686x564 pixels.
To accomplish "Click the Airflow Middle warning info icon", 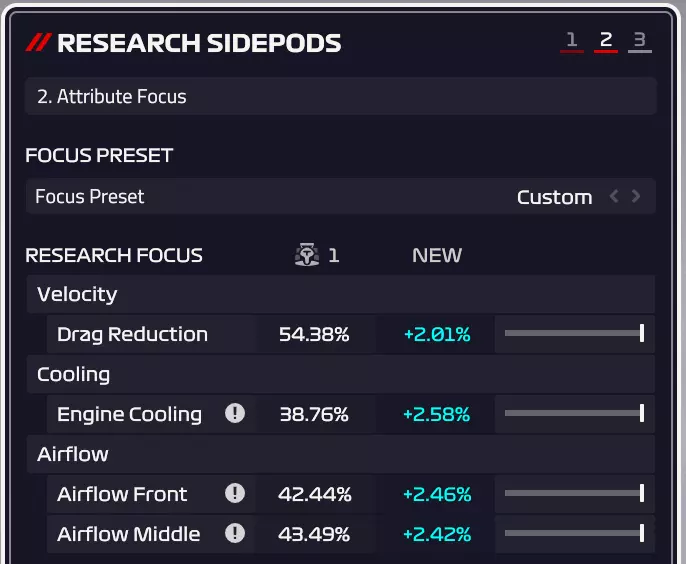I will coord(235,534).
